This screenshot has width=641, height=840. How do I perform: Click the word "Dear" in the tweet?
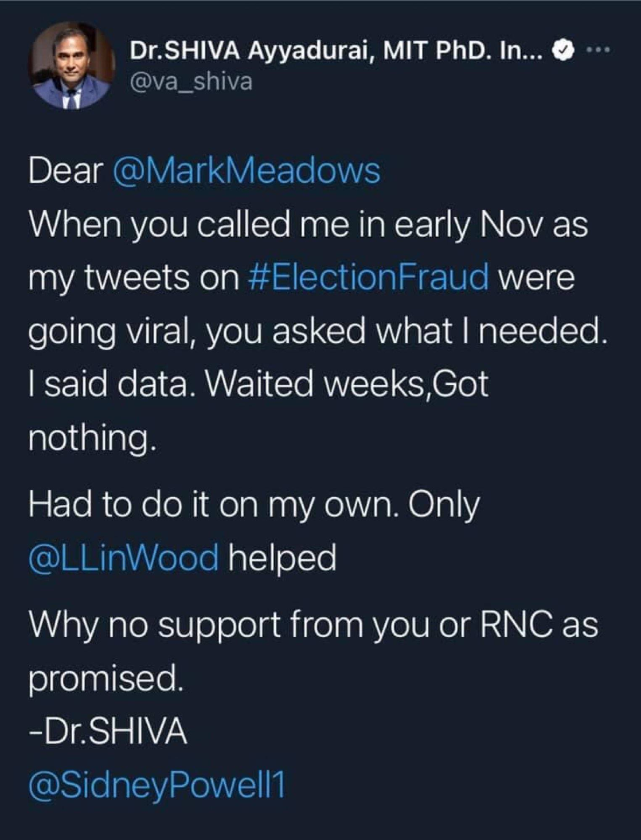(66, 171)
